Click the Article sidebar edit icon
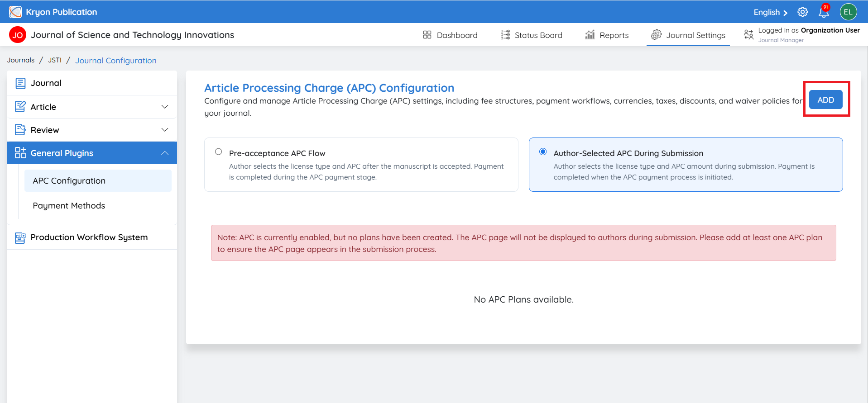The height and width of the screenshot is (403, 868). point(20,107)
